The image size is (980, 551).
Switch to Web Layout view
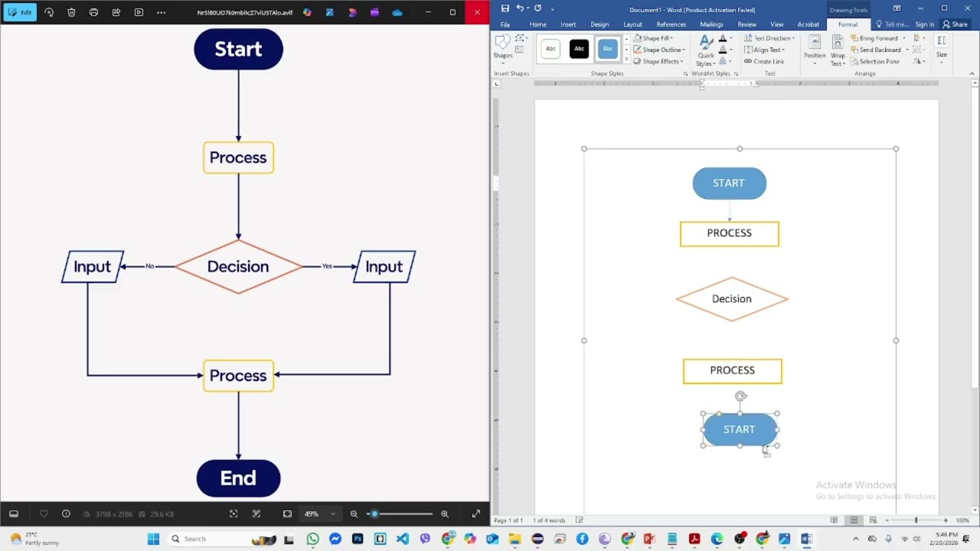tap(872, 520)
